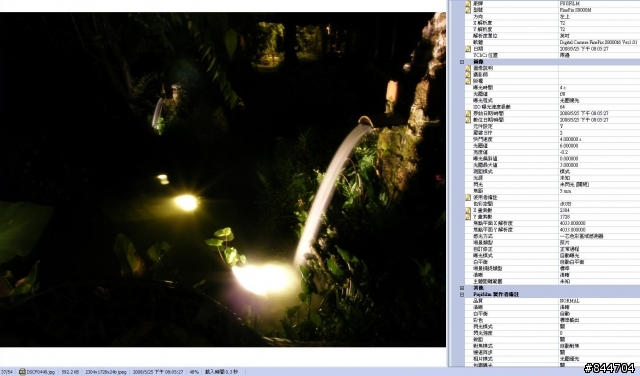Select the '2304' X pixel count value
Screen dimensions: 640x376
pos(564,210)
